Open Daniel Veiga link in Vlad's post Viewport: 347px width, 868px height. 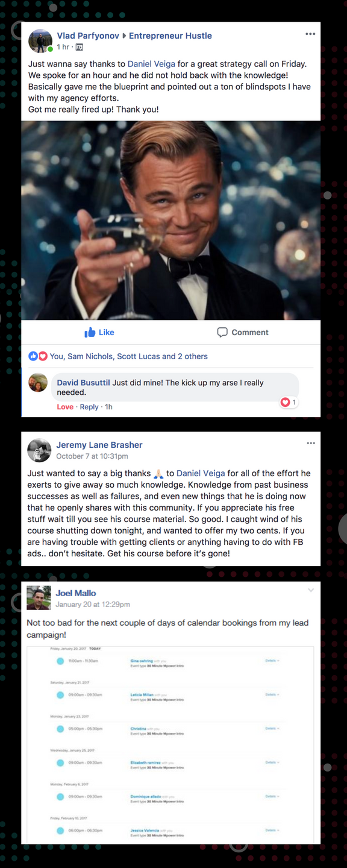[x=151, y=64]
